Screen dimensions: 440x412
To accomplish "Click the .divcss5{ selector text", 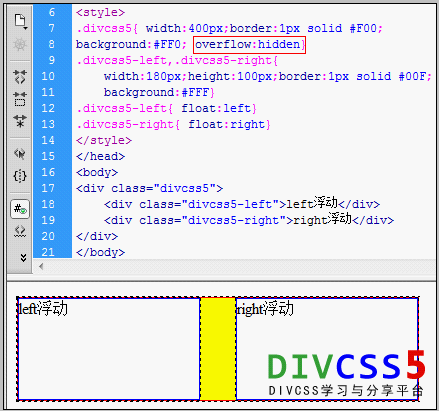I will pyautogui.click(x=107, y=29).
